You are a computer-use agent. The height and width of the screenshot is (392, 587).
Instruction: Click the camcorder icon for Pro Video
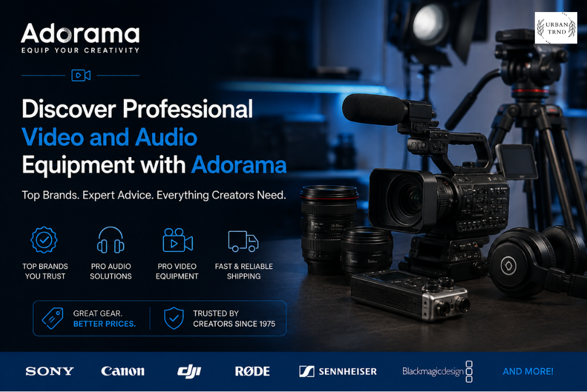click(x=178, y=240)
